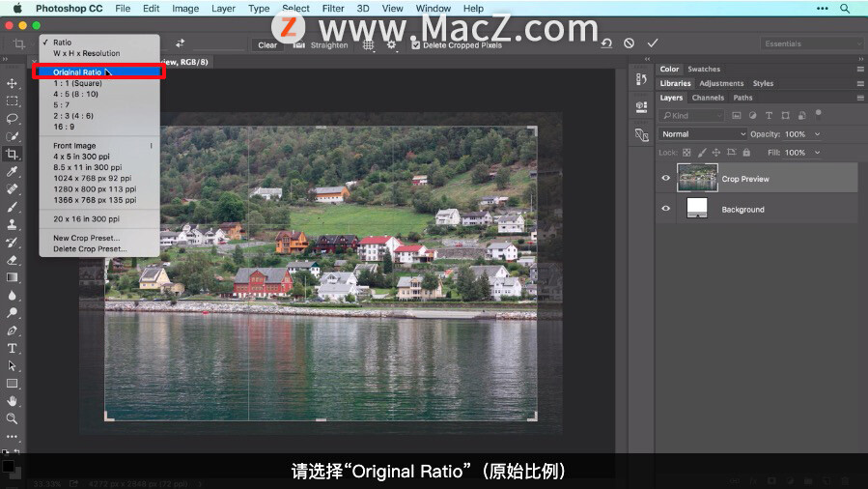Select the Crop tool in the toolbox

(12, 154)
